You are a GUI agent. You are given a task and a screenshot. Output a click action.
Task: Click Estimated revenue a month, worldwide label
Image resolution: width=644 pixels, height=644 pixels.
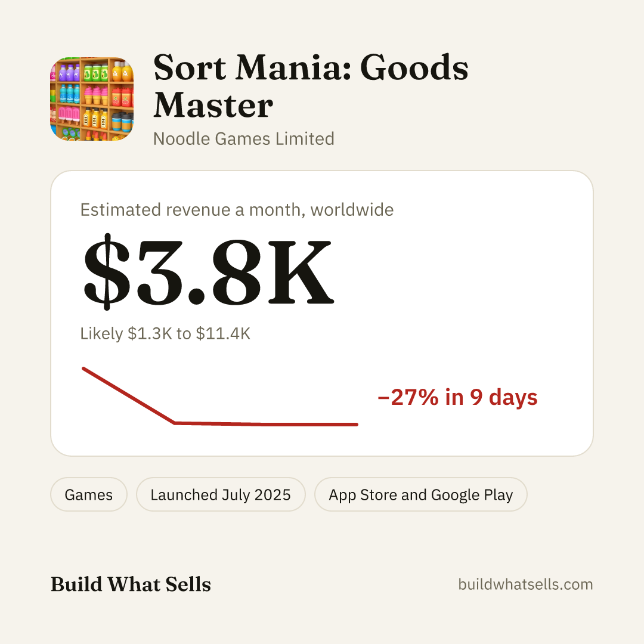237,210
